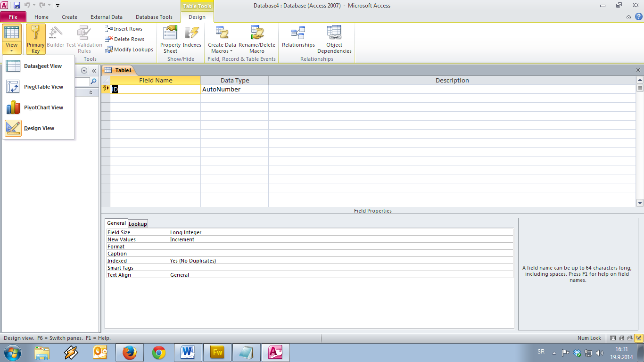644x362 pixels.
Task: Switch to the Lookup properties tab
Action: coord(138,224)
